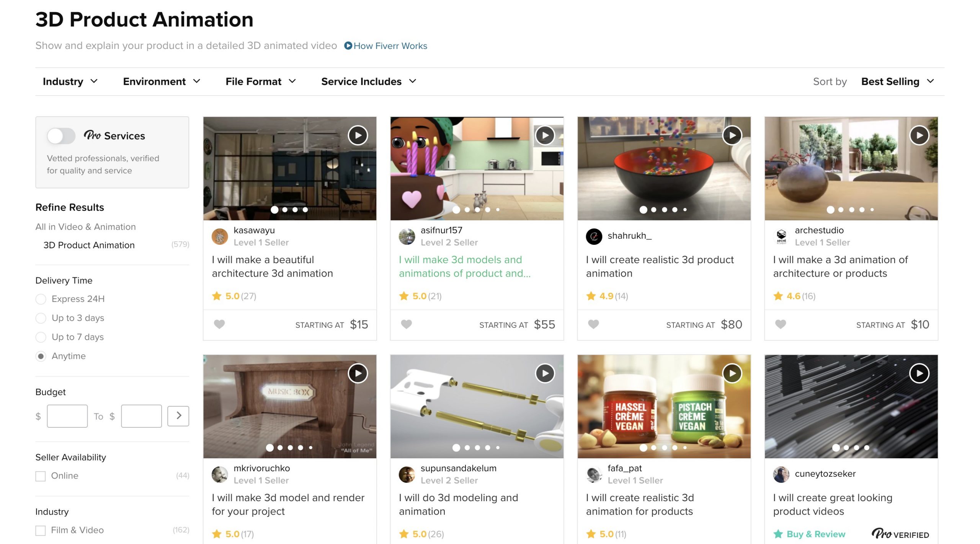
Task: Open shahrukh_'s profile avatar
Action: click(x=594, y=236)
